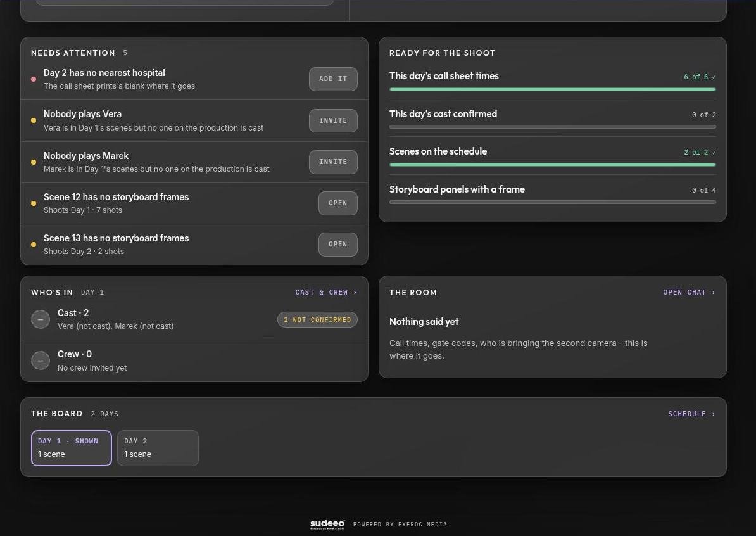Click 'Scene 13 has no storyboard frames' title
Screen dimensions: 756x536
(117, 238)
